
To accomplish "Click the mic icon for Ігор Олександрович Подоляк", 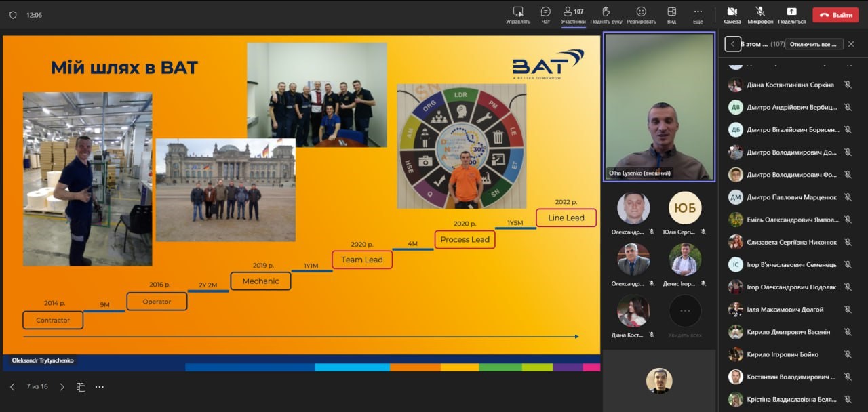I will coord(848,287).
